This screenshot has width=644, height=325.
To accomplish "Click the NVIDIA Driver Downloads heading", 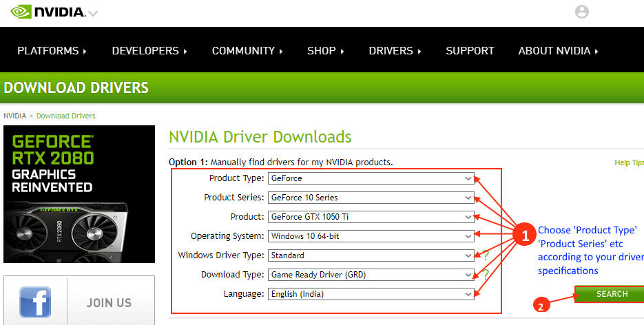I will pos(260,137).
